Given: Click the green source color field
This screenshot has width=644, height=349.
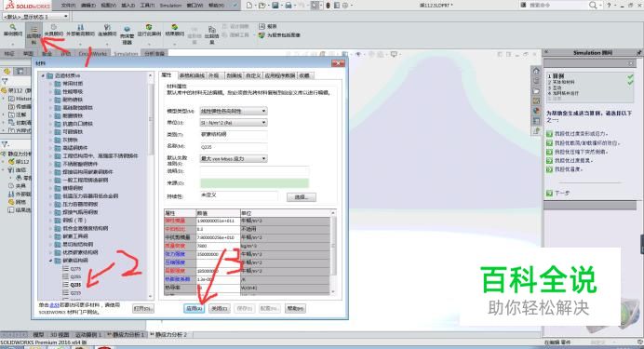Looking at the screenshot, I should point(254,183).
